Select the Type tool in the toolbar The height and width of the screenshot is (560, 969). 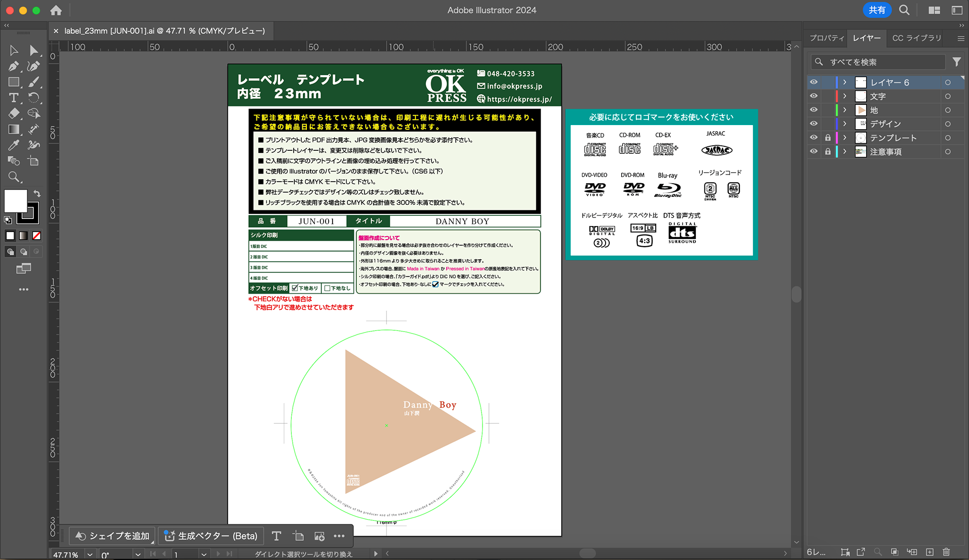tap(14, 98)
